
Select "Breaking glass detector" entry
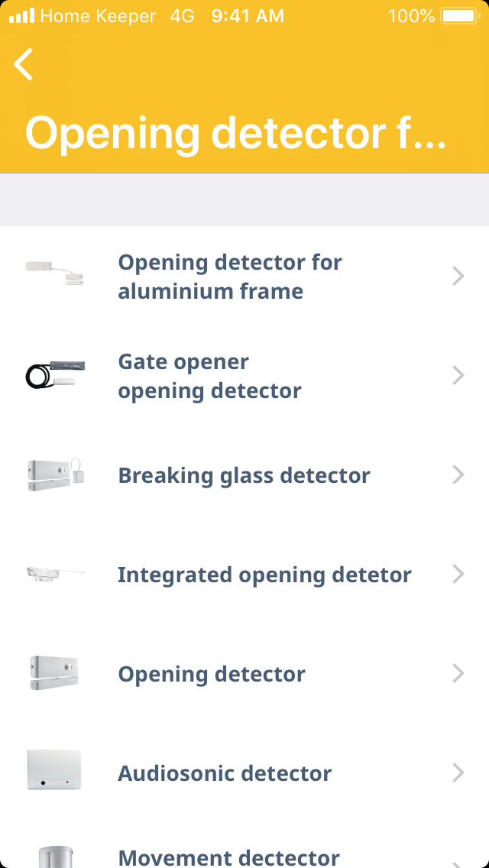click(x=244, y=475)
